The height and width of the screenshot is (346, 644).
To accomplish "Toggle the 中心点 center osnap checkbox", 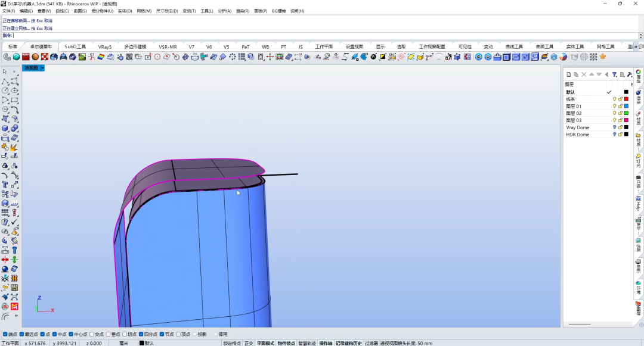I will [x=71, y=335].
